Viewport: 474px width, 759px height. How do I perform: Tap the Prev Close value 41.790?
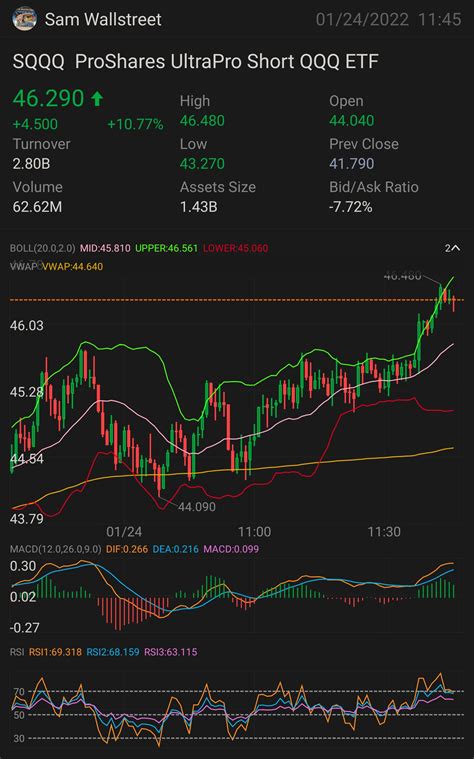[x=352, y=164]
